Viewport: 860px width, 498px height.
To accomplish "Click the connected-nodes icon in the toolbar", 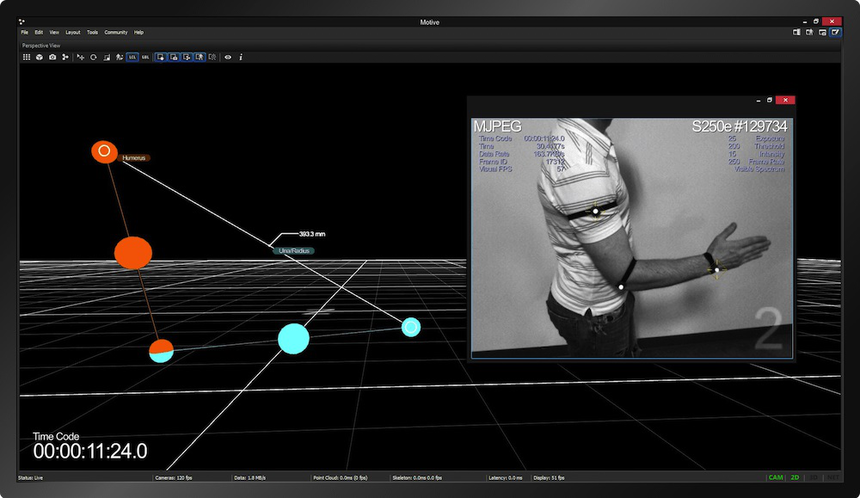I will tap(65, 57).
